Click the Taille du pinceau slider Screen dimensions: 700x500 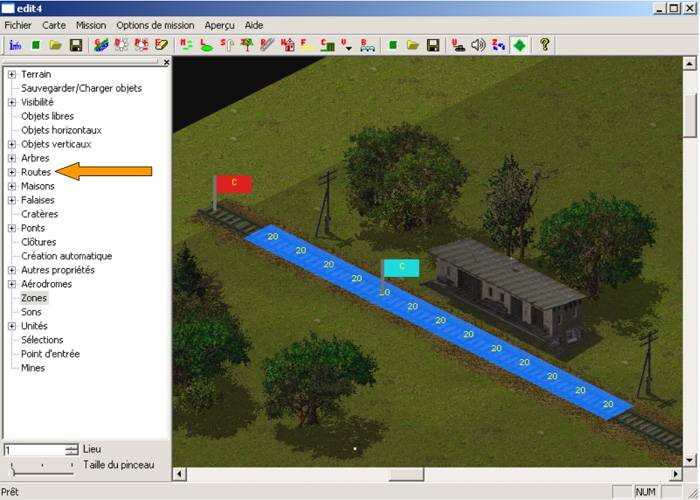[x=40, y=467]
